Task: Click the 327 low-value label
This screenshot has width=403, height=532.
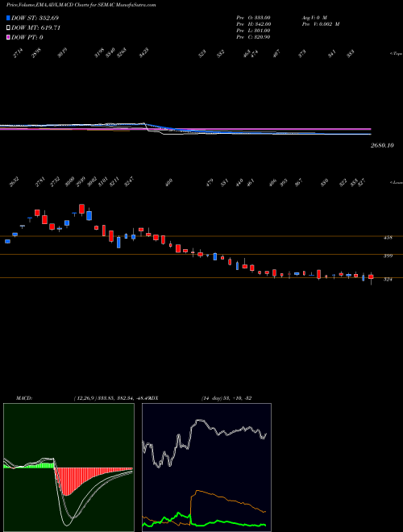Action: [362, 183]
